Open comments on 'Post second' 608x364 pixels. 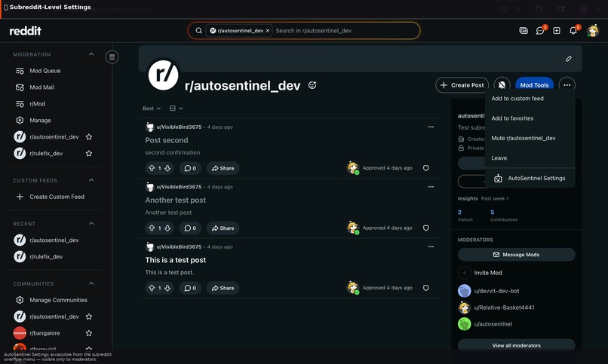[x=190, y=168]
